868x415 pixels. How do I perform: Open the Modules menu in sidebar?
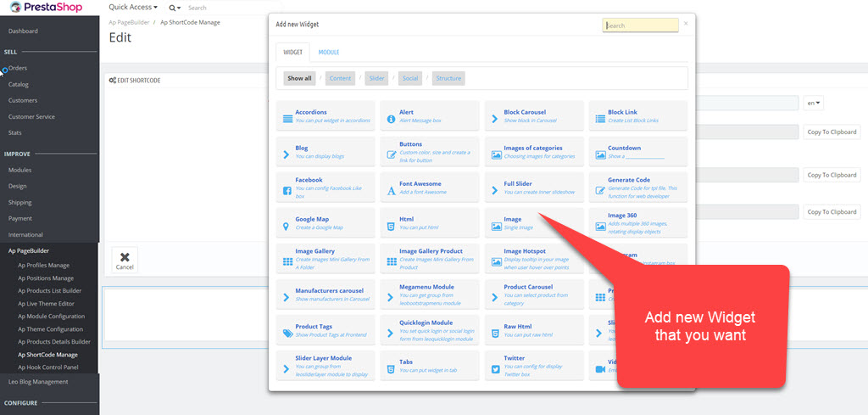pyautogui.click(x=20, y=170)
